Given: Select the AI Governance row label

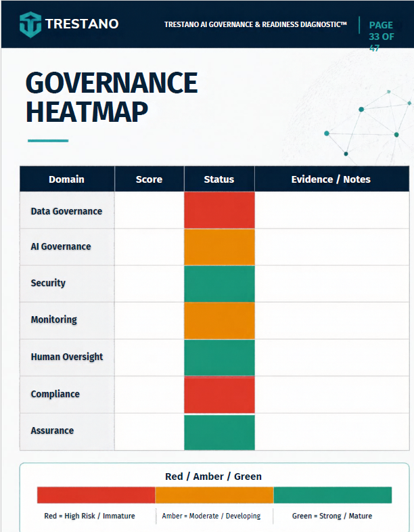Looking at the screenshot, I should (61, 246).
